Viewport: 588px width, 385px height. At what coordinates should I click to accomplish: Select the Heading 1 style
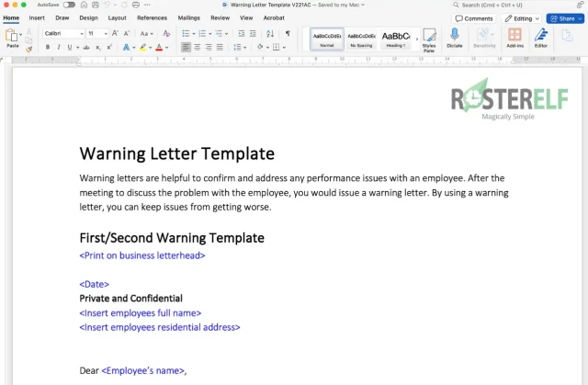pyautogui.click(x=396, y=39)
